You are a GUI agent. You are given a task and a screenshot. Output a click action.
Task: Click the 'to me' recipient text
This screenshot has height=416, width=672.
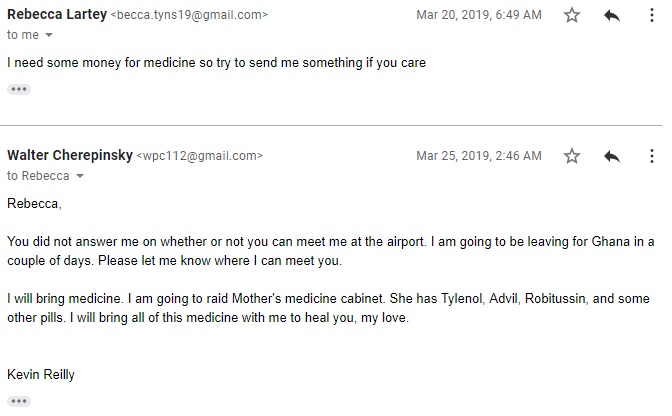(23, 35)
